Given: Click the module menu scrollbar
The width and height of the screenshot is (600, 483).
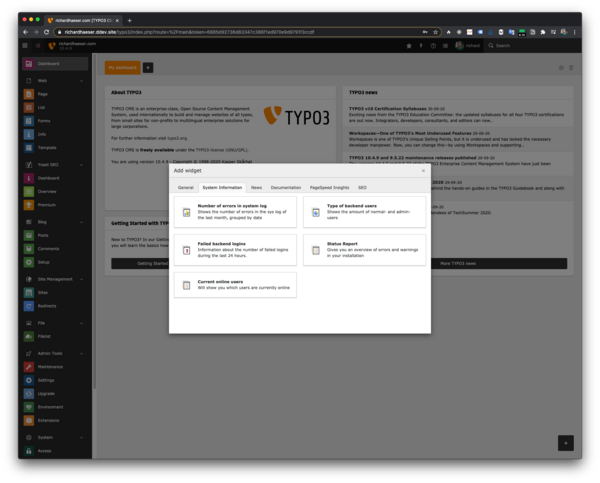Looking at the screenshot, I should tap(94, 222).
